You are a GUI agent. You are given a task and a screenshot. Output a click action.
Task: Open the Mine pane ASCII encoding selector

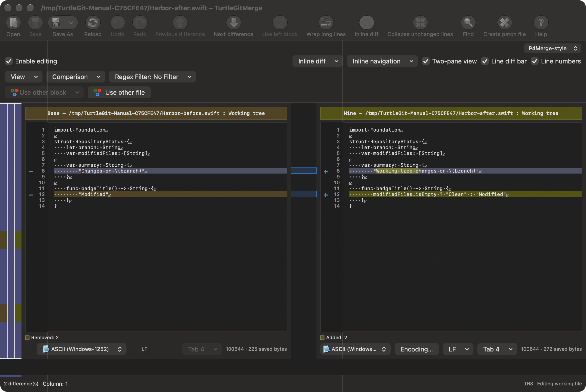point(356,349)
